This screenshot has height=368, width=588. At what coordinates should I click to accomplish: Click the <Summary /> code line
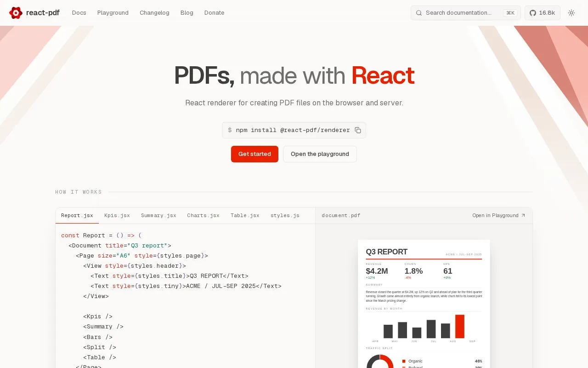[x=103, y=327]
